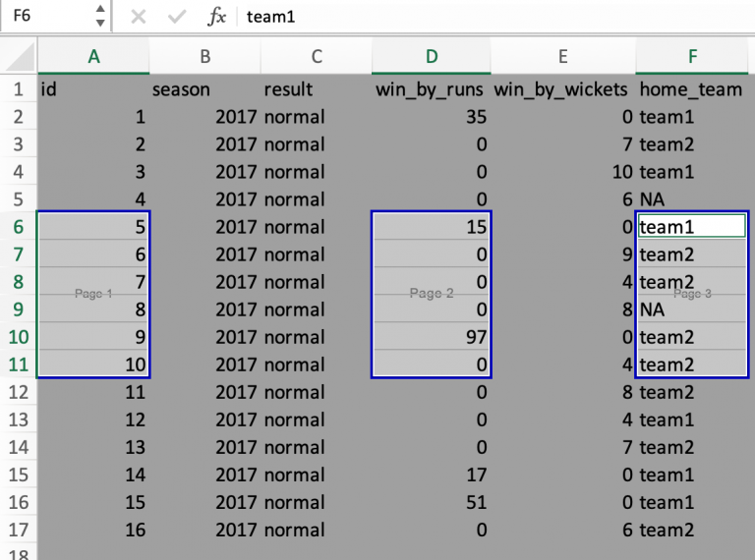The image size is (755, 560).
Task: Click the 'win_by_runs' header cell
Action: click(432, 89)
